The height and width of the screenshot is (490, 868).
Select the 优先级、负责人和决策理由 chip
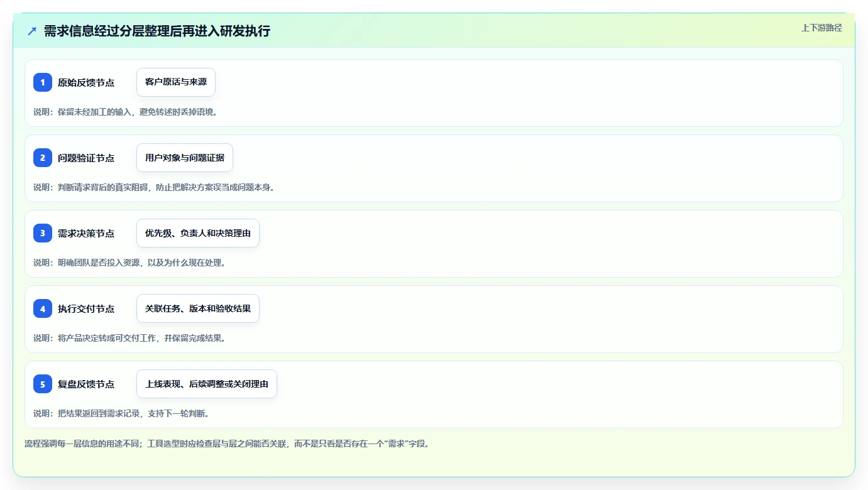pyautogui.click(x=198, y=233)
